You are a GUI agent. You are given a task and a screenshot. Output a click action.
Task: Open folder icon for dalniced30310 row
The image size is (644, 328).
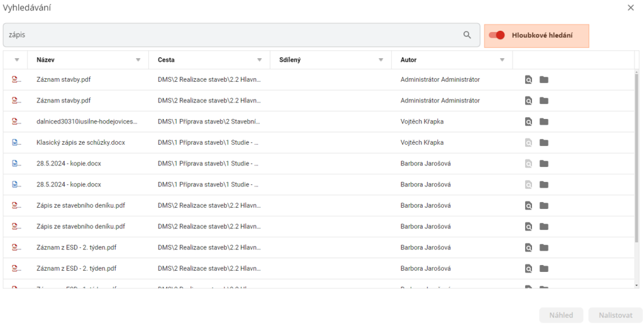[x=544, y=122]
